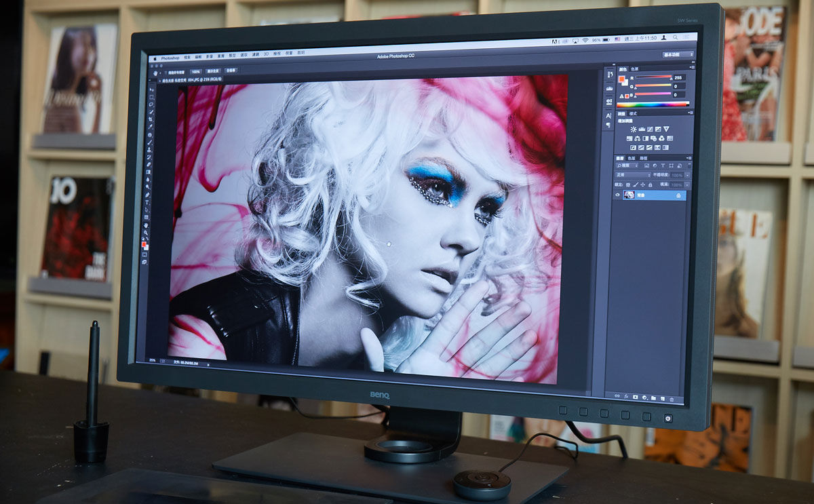Click the R value input field
Viewport: 814px width, 504px height.
679,77
